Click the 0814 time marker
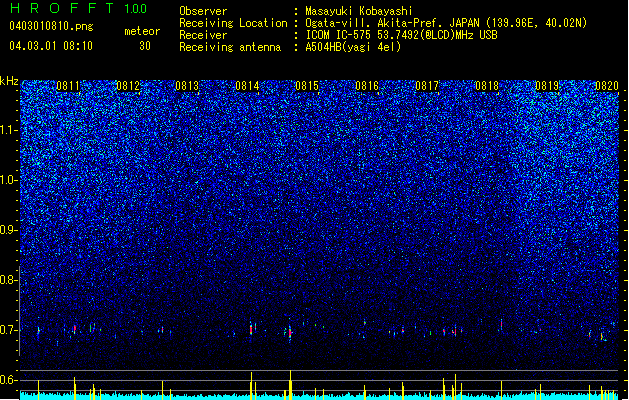The width and height of the screenshot is (629, 400). (247, 86)
